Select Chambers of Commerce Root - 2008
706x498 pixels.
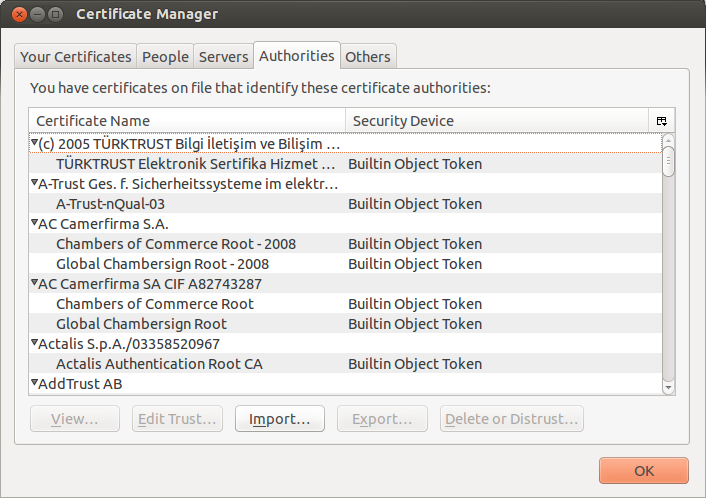click(x=175, y=244)
